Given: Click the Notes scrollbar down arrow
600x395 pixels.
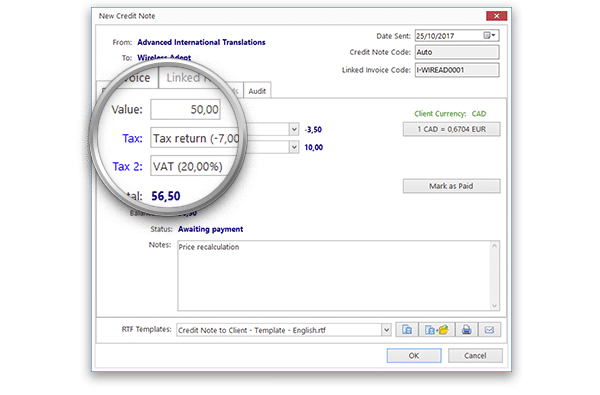Looking at the screenshot, I should coord(494,305).
